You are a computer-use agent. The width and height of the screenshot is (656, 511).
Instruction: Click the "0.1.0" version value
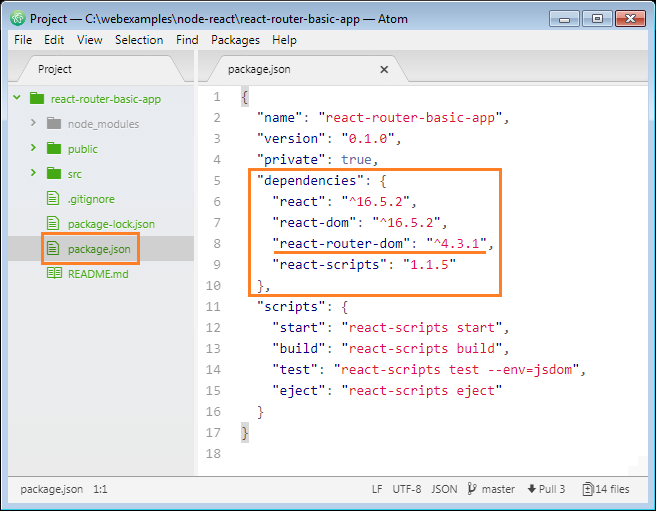pyautogui.click(x=368, y=139)
